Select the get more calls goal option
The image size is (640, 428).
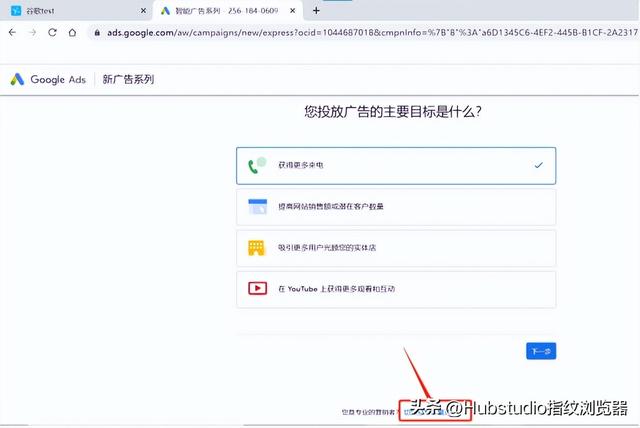coord(396,166)
